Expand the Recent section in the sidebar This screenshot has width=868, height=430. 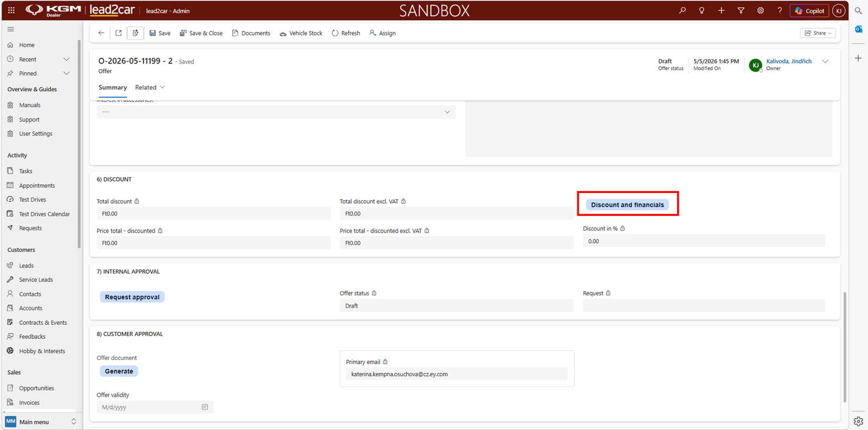pyautogui.click(x=67, y=59)
